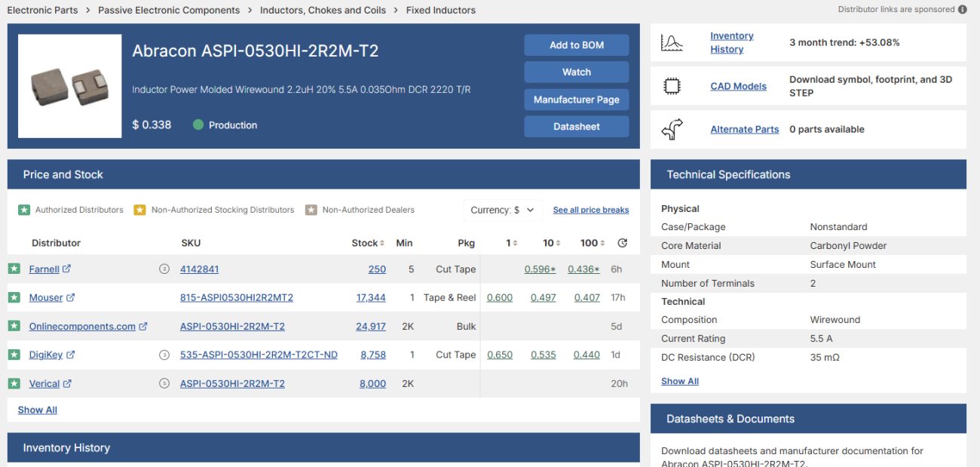This screenshot has height=467, width=980.
Task: Click the CAD Models chip icon
Action: pos(672,86)
